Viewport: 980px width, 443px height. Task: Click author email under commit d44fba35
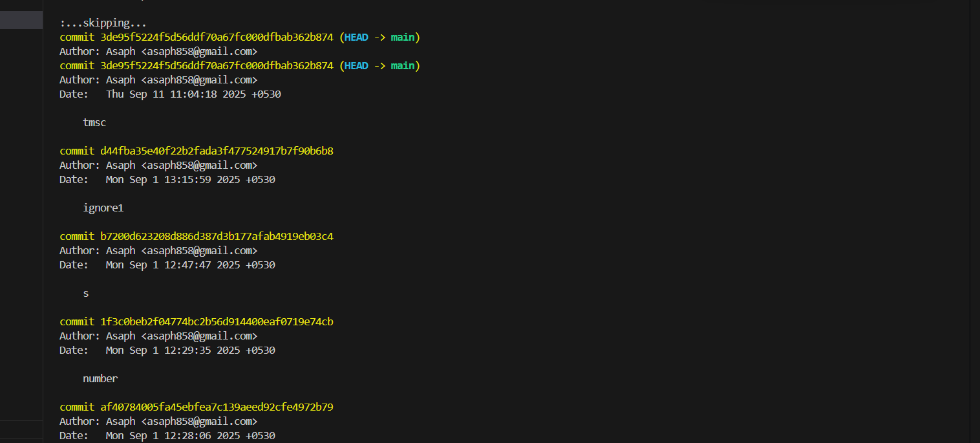[199, 166]
